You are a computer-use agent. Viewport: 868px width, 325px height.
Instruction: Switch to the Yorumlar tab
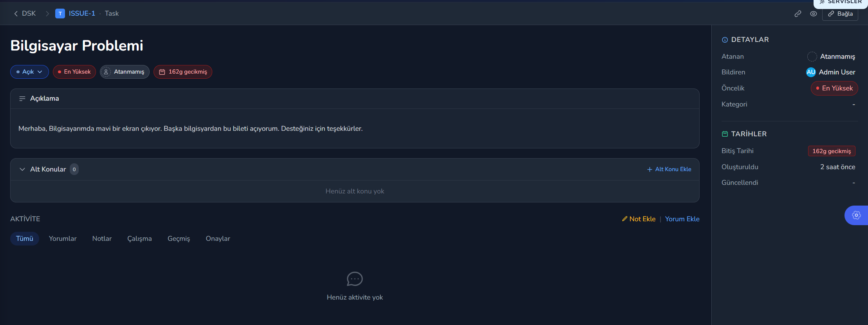[x=63, y=238]
